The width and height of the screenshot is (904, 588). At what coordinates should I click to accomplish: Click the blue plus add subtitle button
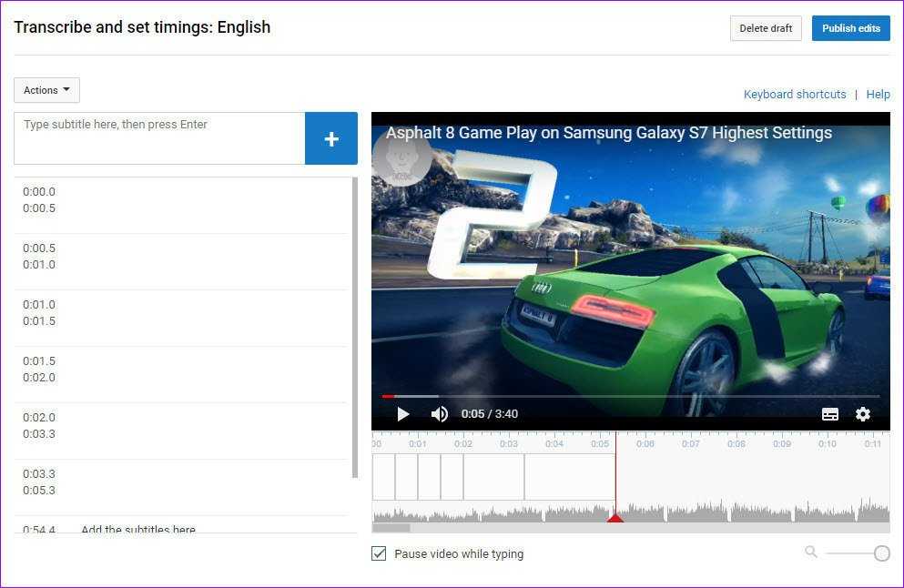coord(330,138)
